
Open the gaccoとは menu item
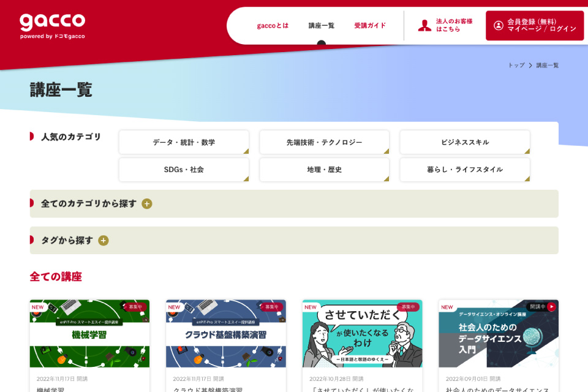coord(271,26)
